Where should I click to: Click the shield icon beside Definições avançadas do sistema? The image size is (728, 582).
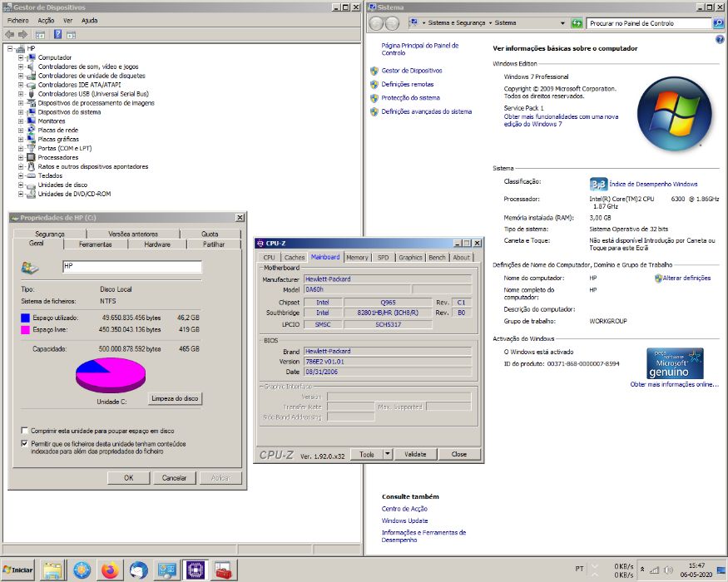click(374, 112)
